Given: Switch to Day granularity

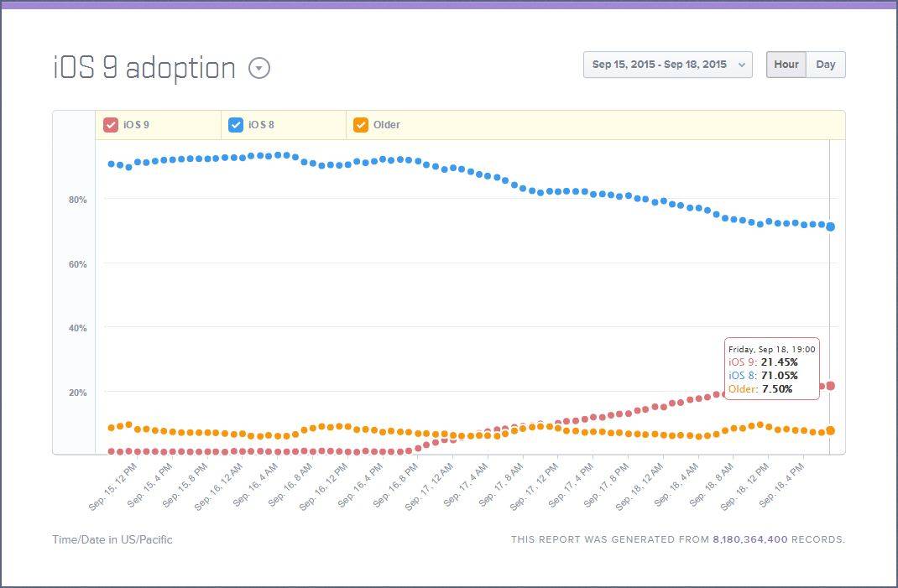Looking at the screenshot, I should click(826, 64).
